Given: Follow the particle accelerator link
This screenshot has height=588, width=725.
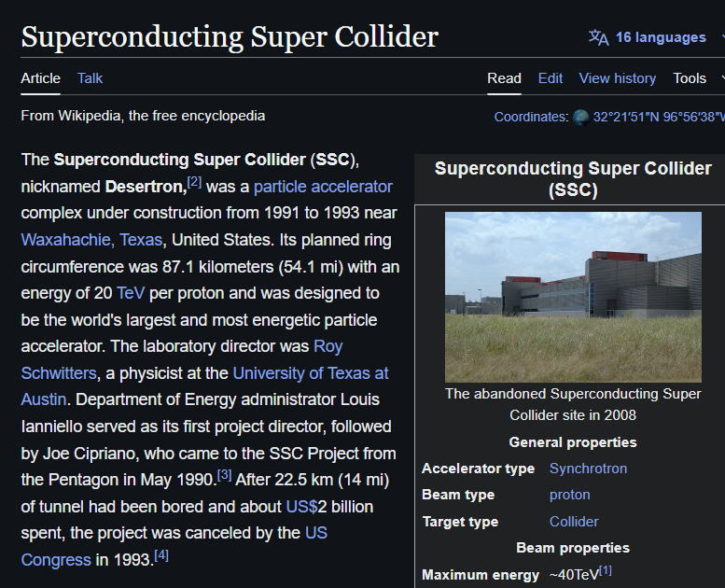Looking at the screenshot, I should tap(323, 187).
